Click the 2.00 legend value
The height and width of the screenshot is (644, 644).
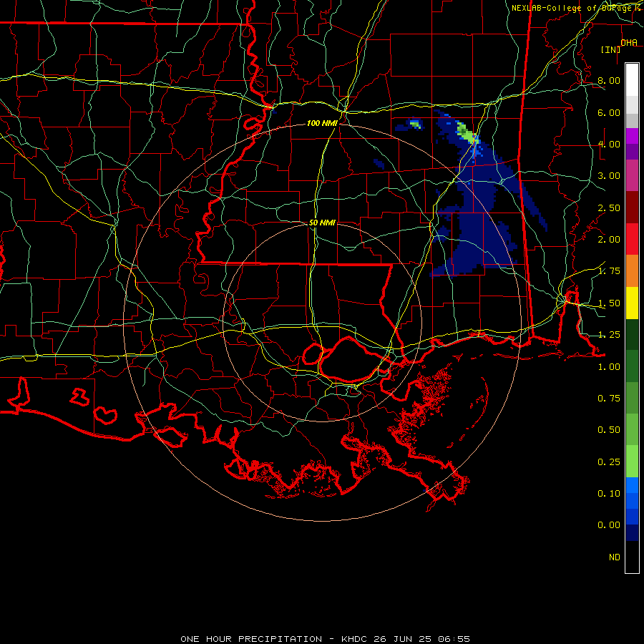[608, 240]
